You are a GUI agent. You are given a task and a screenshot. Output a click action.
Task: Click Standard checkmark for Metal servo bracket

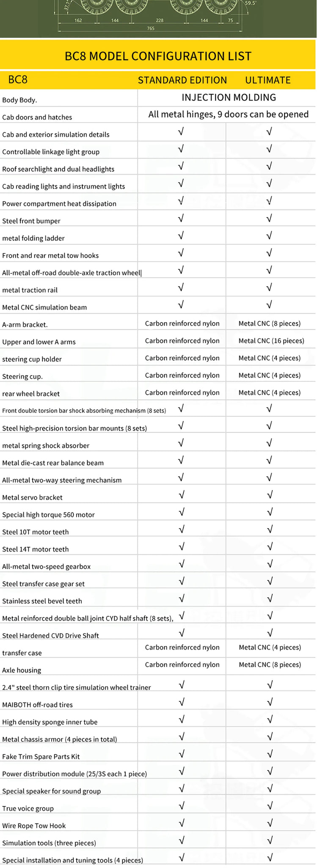(181, 495)
